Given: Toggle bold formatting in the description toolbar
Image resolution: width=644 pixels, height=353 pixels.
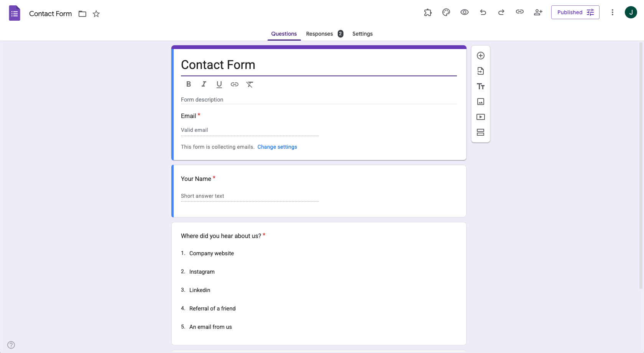Looking at the screenshot, I should [188, 84].
